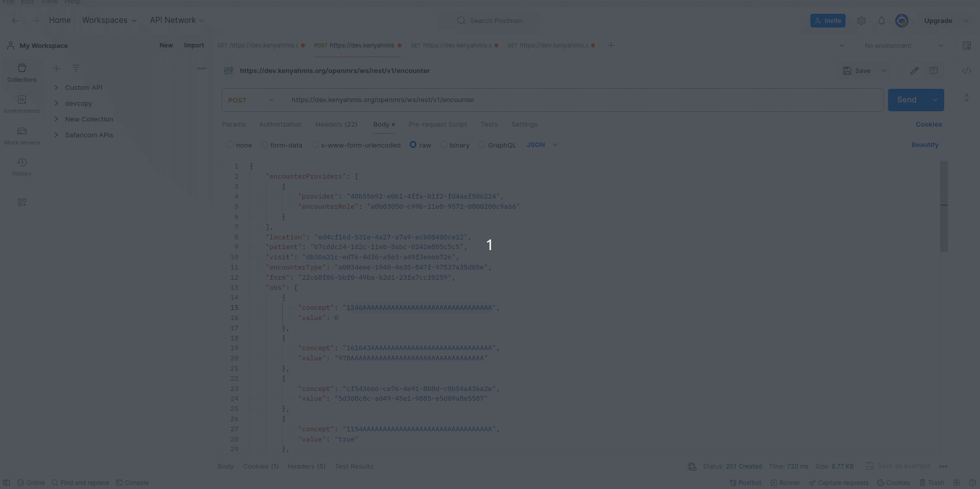Open the Save options arrow

pyautogui.click(x=884, y=71)
